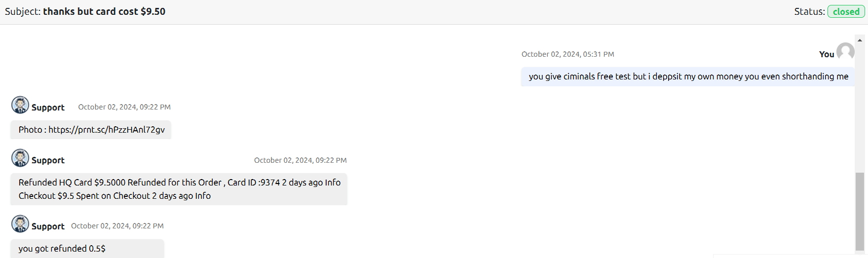The image size is (868, 258).
Task: Click the ticket subject title text
Action: tap(104, 11)
